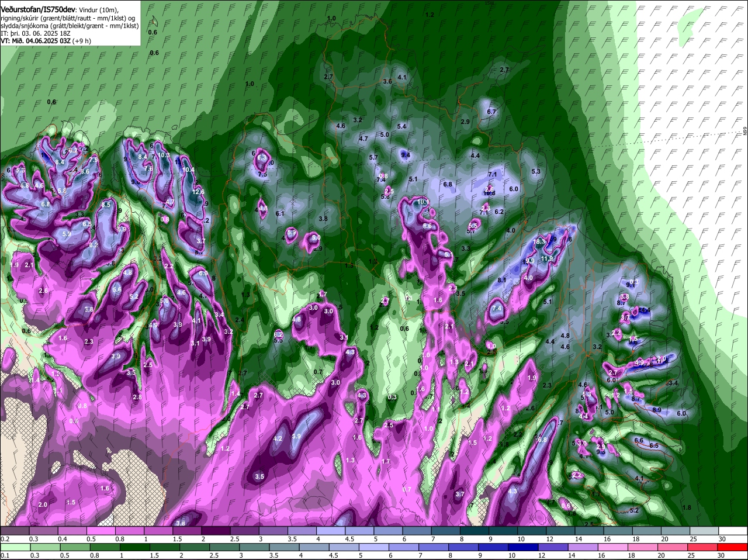Screen dimensions: 748x560
Task: Click the '18.3' precipitation value on the map
Action: point(540,241)
